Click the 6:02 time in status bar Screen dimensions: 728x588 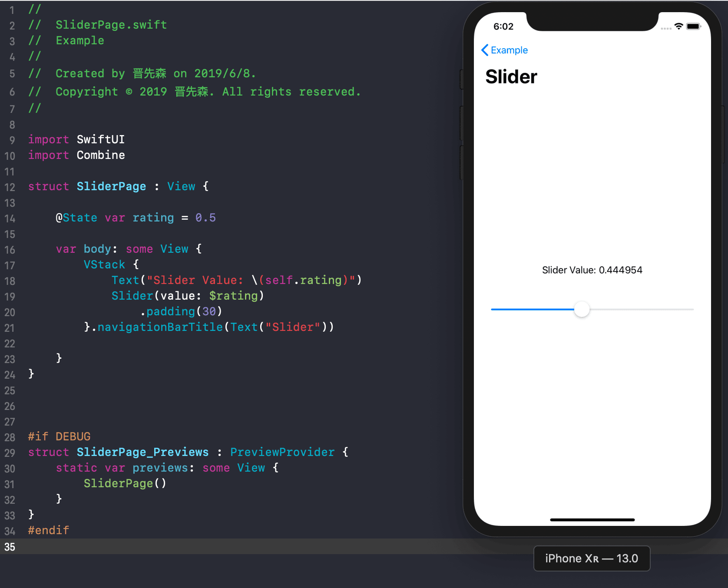[503, 26]
